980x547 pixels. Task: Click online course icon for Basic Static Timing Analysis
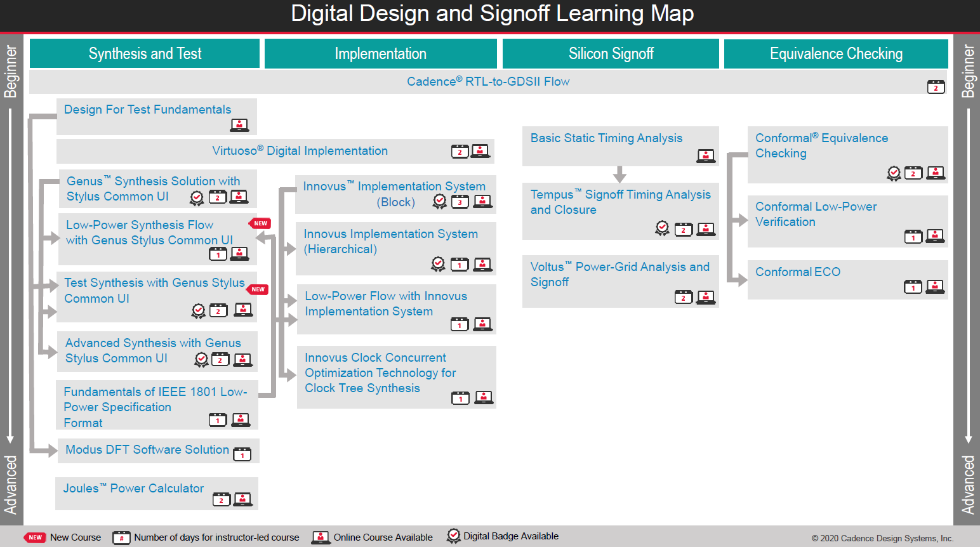point(706,155)
